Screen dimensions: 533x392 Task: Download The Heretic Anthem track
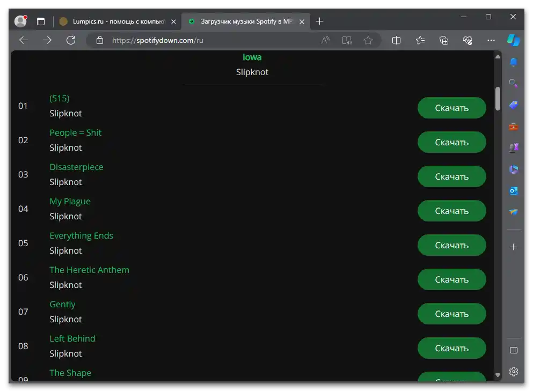click(452, 279)
